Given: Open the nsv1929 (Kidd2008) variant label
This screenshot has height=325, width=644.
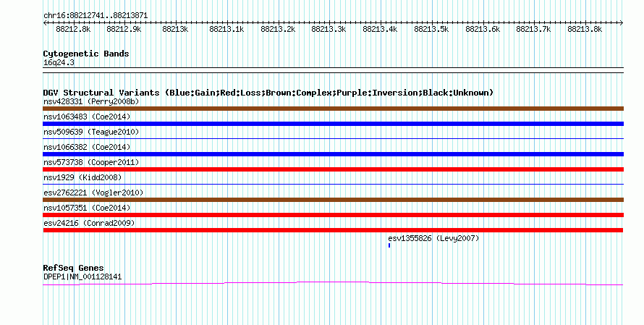Looking at the screenshot, I should 82,177.
